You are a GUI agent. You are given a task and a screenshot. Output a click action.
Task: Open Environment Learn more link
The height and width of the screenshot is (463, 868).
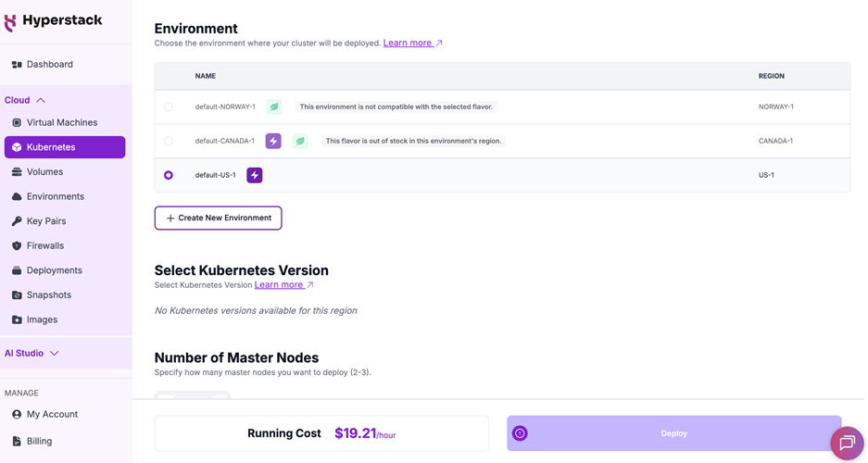(412, 43)
